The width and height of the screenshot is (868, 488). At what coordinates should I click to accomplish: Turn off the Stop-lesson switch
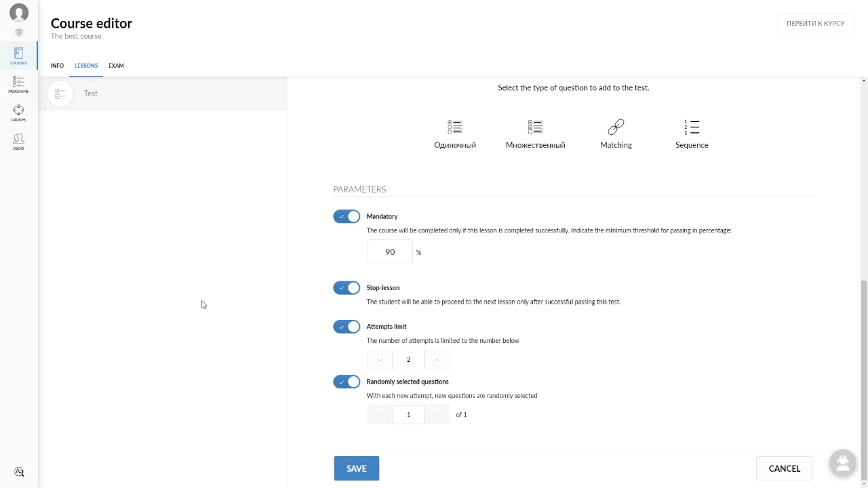347,288
